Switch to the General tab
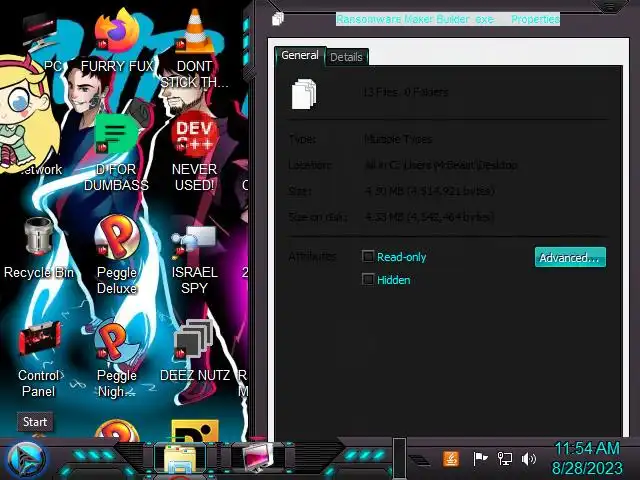The image size is (640, 480). tap(300, 56)
